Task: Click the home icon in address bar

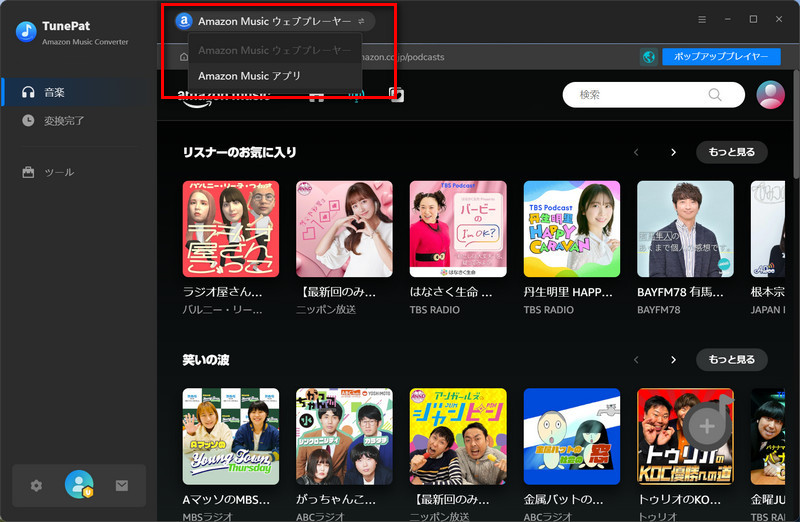Action: (184, 57)
